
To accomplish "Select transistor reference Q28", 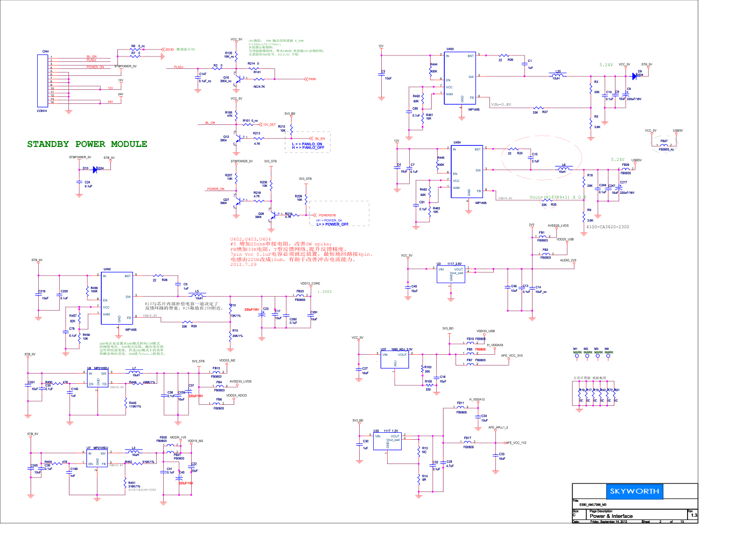I will pos(261,214).
